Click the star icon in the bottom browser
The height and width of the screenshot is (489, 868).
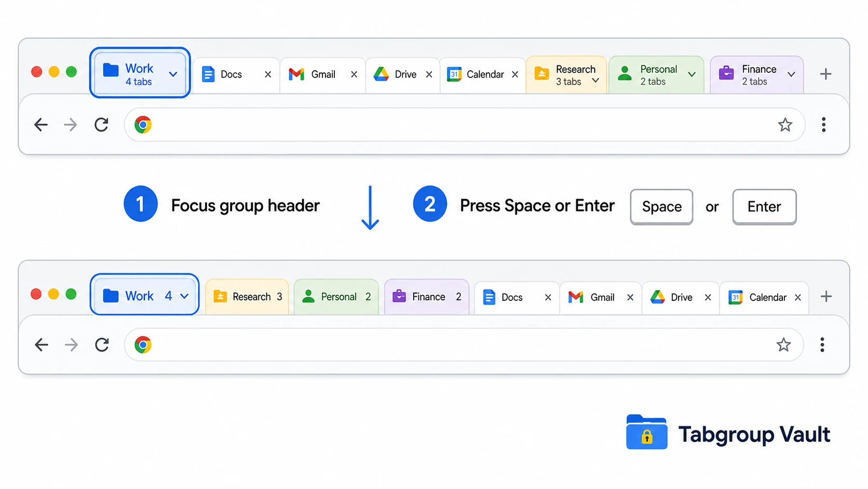point(783,345)
